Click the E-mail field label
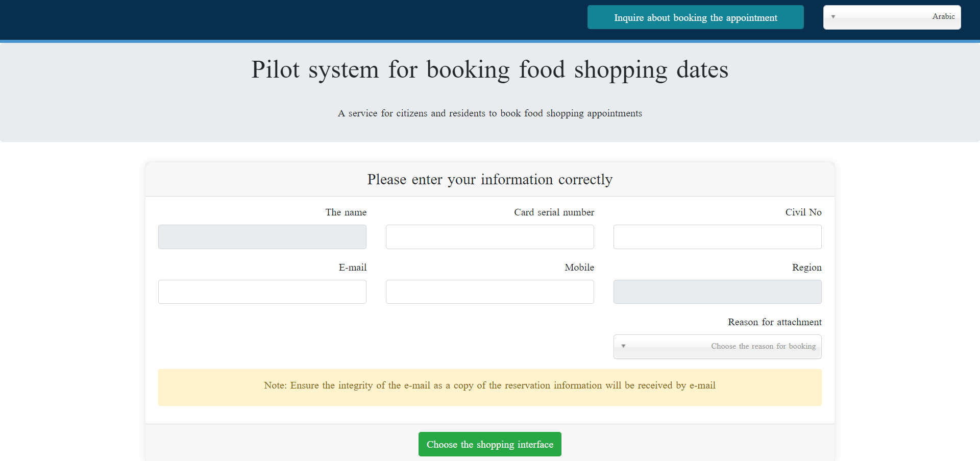The width and height of the screenshot is (980, 461). (x=352, y=268)
